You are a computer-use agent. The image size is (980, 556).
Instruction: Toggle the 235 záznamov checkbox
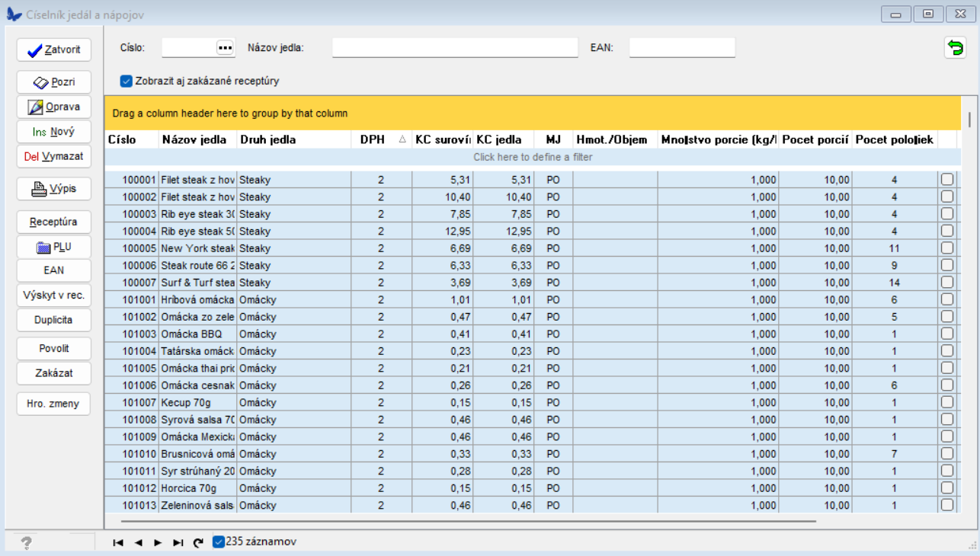pyautogui.click(x=219, y=542)
